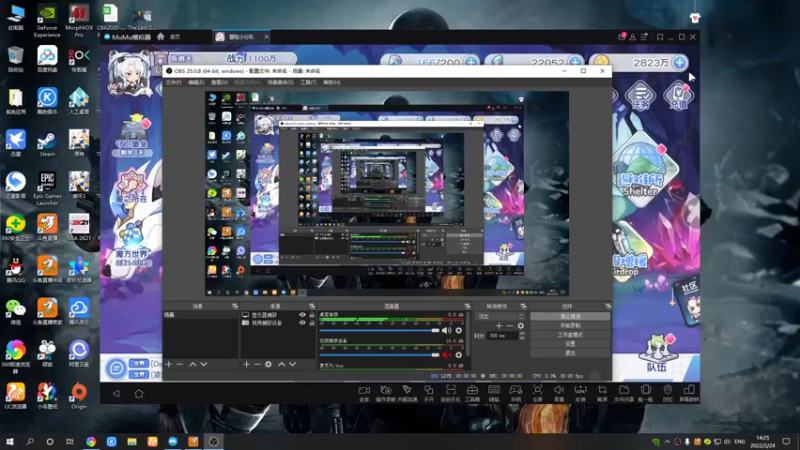
Task: Click 设置 settings button in Controls
Action: (570, 344)
